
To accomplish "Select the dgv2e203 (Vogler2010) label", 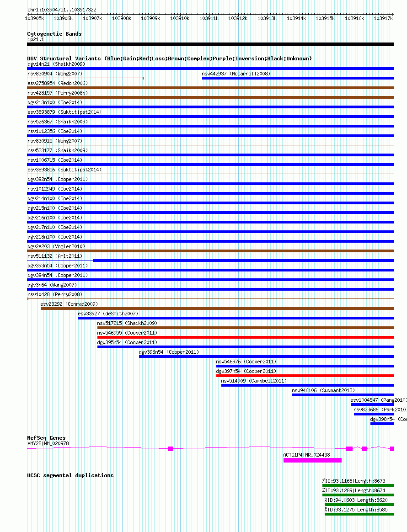I will [56, 247].
